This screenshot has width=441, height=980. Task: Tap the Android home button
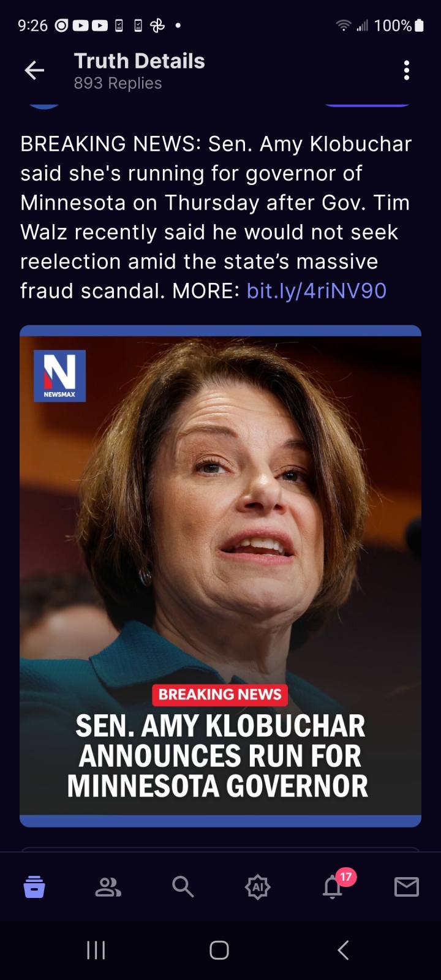(219, 950)
